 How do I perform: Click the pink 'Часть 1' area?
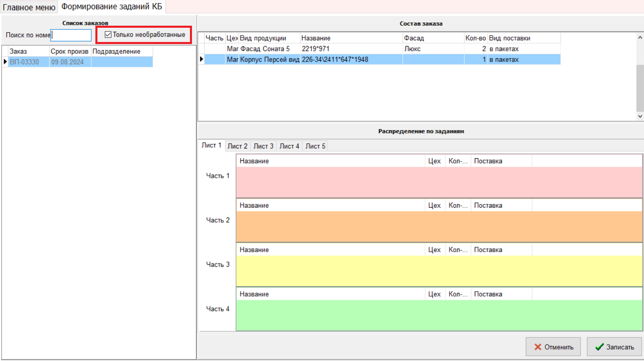click(x=439, y=182)
